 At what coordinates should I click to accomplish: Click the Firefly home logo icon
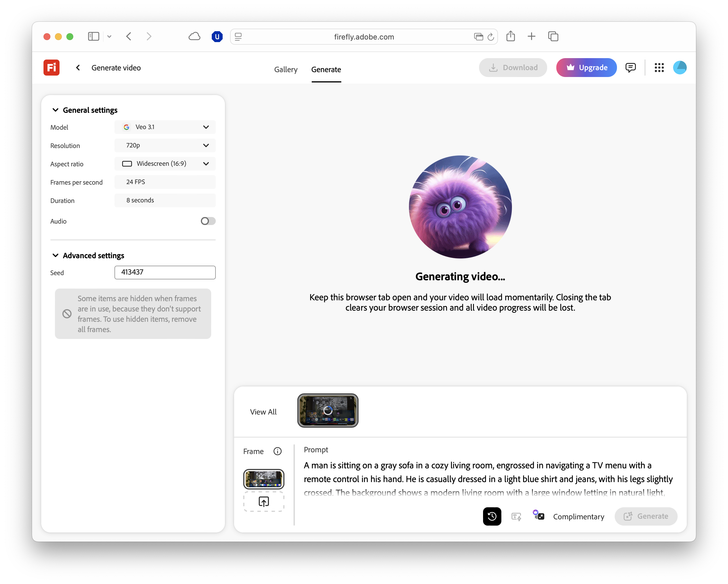[51, 68]
